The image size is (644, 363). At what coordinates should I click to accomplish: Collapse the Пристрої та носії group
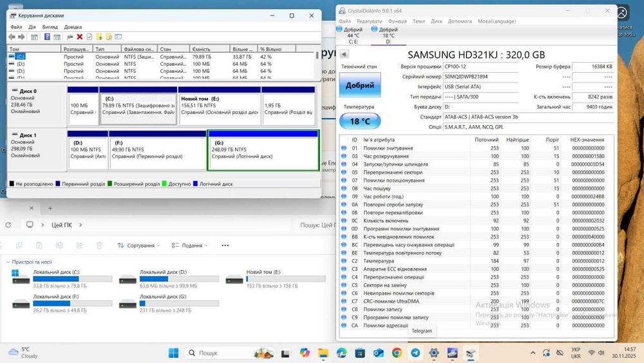coord(8,262)
